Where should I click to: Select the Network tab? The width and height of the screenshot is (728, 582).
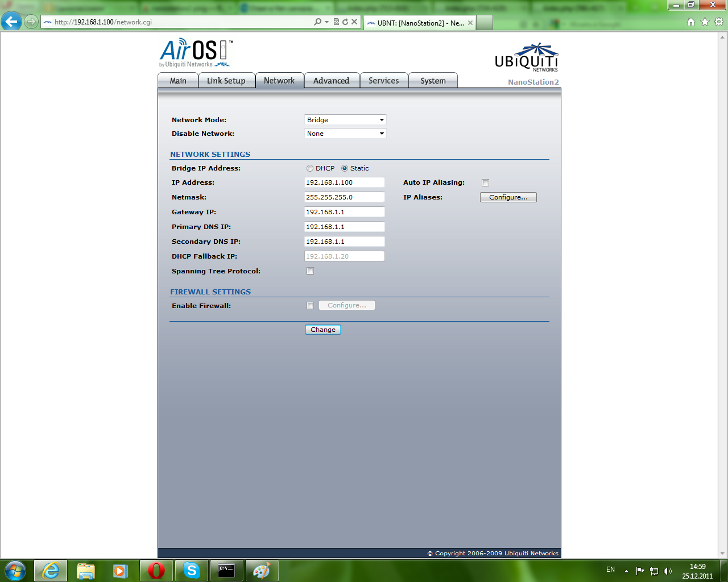279,81
